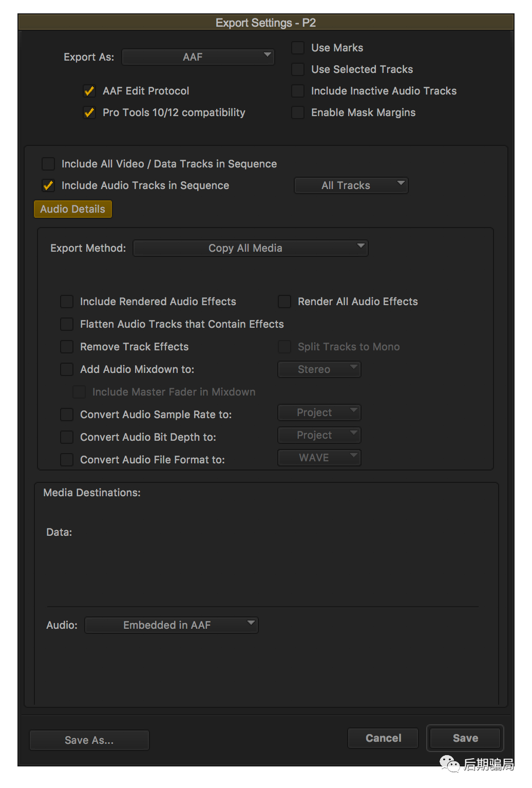532x788 pixels.
Task: Open the Audio Embedded in AAF dropdown
Action: click(x=171, y=625)
